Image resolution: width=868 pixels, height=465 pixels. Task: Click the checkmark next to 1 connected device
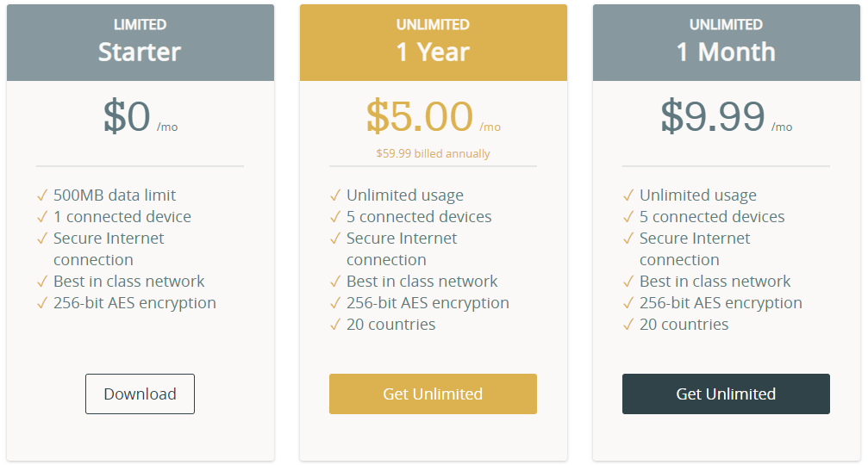tap(42, 217)
